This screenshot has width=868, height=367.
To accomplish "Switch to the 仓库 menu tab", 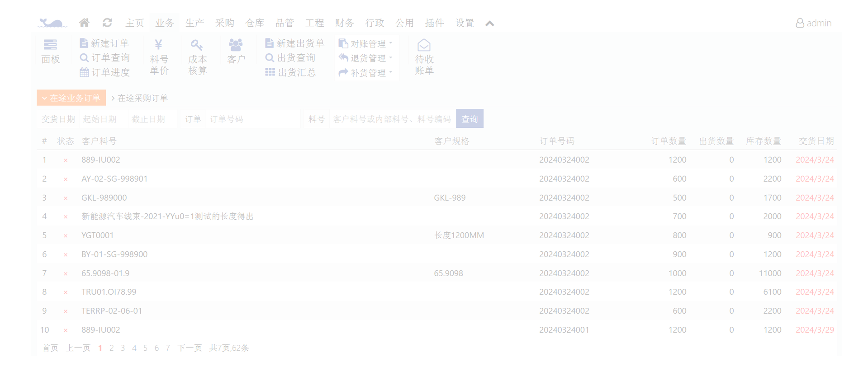I will (x=254, y=23).
